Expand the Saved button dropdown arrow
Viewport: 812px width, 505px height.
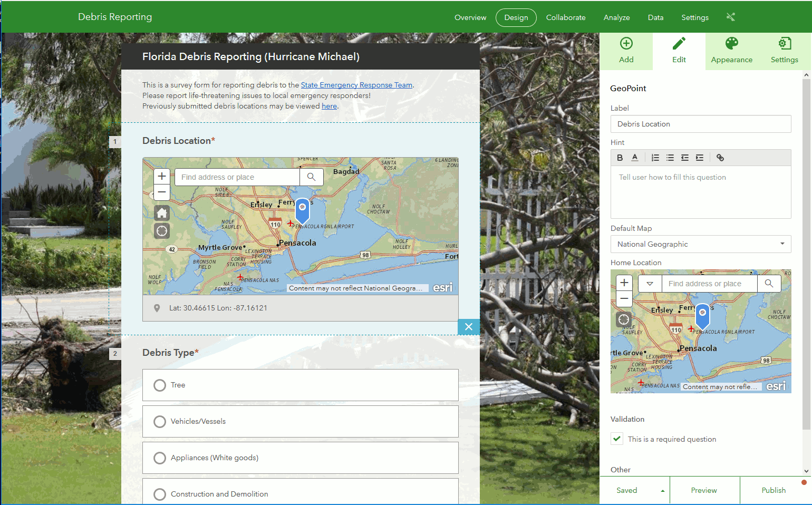coord(662,491)
